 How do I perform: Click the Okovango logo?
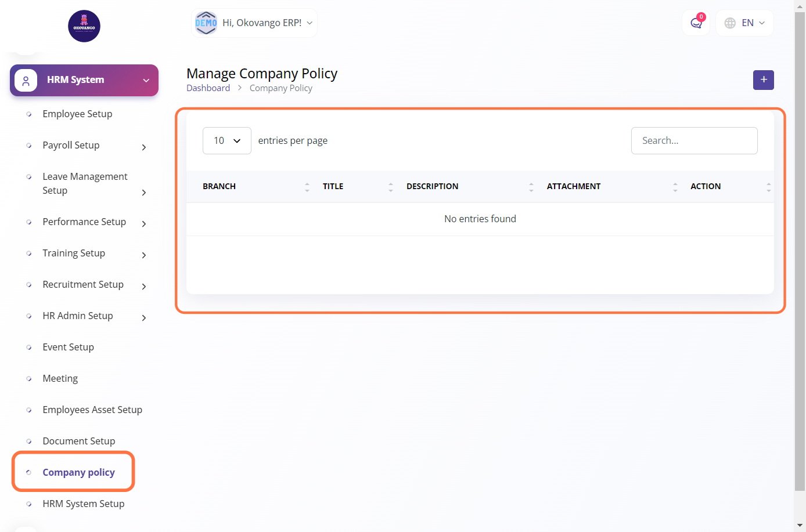(x=84, y=26)
